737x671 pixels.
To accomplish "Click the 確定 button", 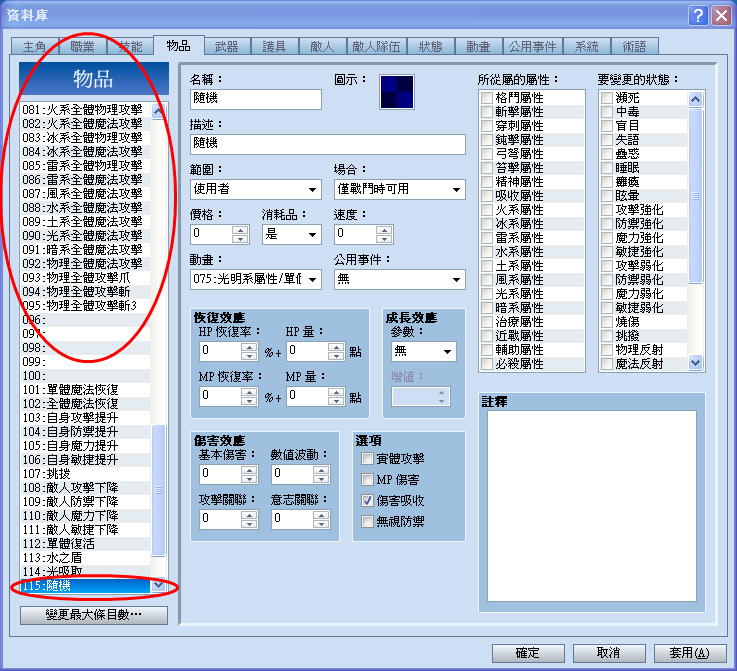I will coord(528,653).
